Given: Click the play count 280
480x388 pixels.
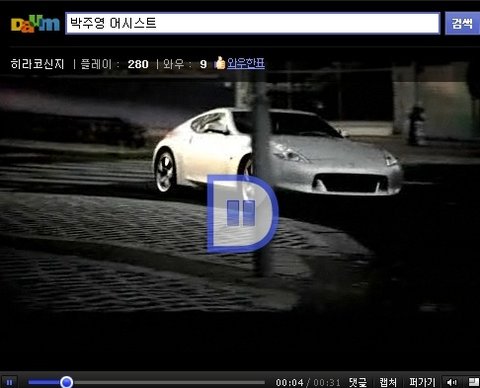Looking at the screenshot, I should (138, 64).
